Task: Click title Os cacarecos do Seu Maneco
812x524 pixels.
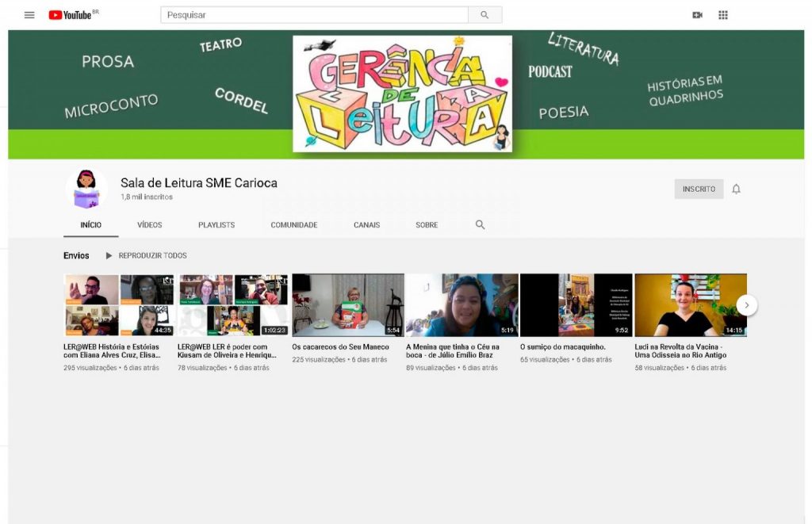Action: (340, 347)
